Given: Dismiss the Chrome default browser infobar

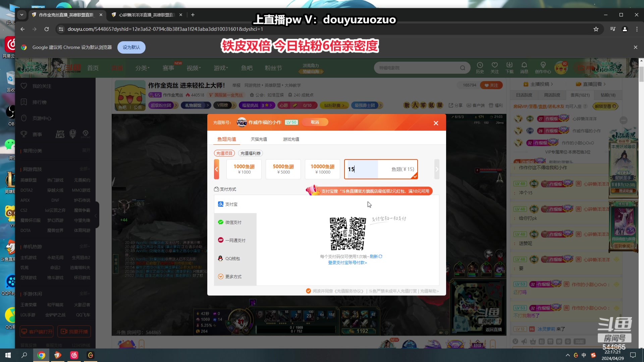Looking at the screenshot, I should [635, 47].
